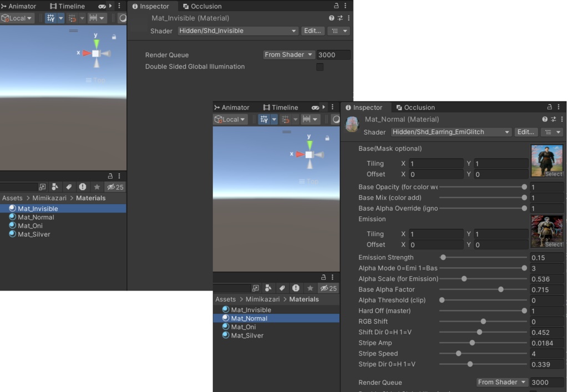Open preset icon for Mat_Normal material

click(x=554, y=119)
